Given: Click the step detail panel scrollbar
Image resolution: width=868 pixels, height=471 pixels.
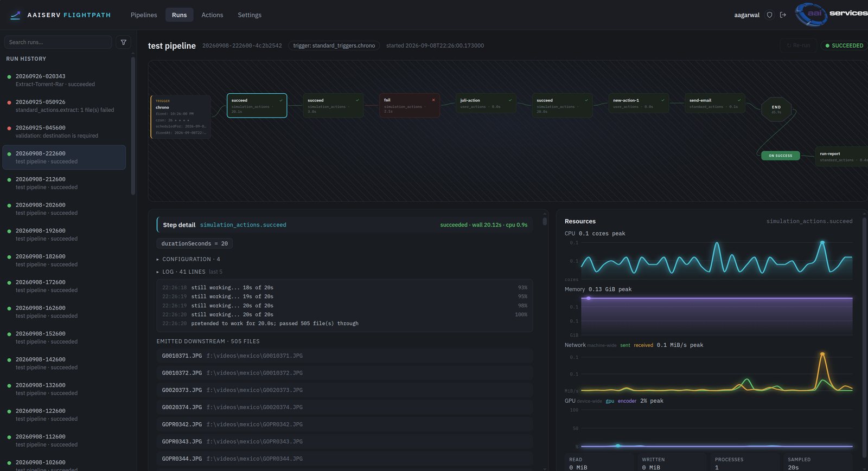Looking at the screenshot, I should (x=545, y=221).
